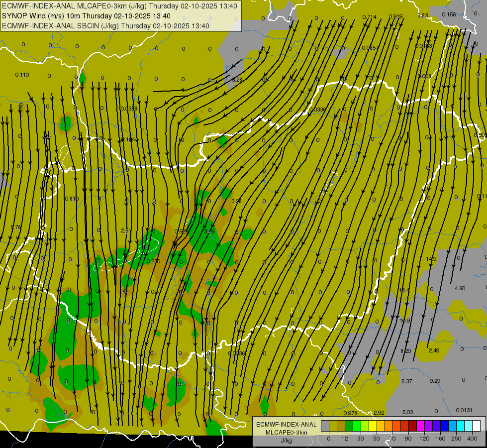Click the map value '0.124'
Screen dimensions: 487x448
tap(128, 139)
